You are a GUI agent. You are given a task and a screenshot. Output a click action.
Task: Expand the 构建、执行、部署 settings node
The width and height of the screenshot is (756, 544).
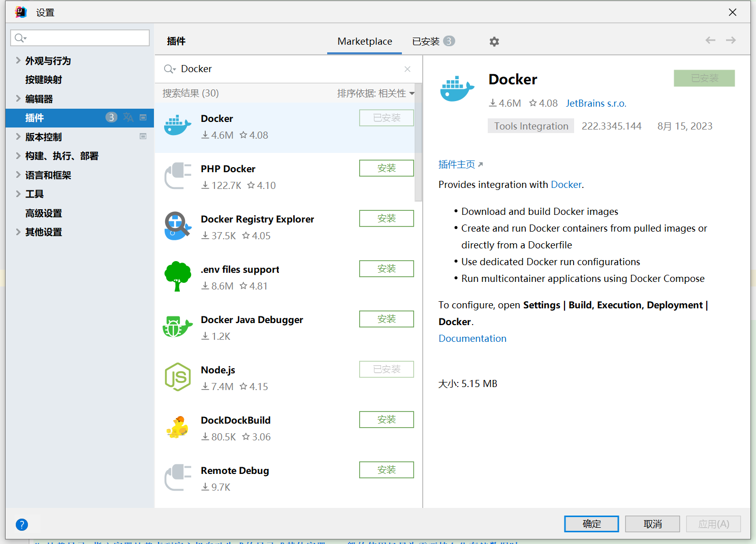pyautogui.click(x=18, y=156)
